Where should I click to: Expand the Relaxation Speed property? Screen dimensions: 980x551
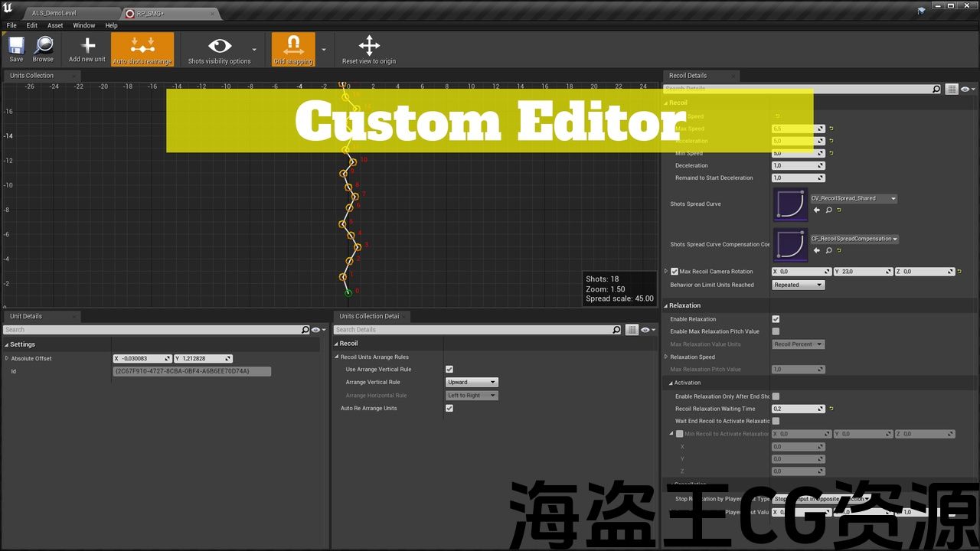666,357
